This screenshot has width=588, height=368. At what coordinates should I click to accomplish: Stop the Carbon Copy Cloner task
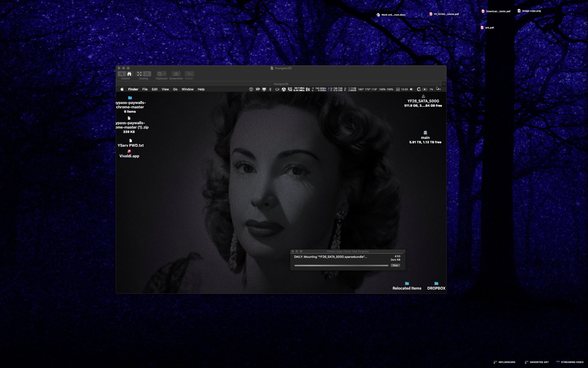pyautogui.click(x=395, y=265)
